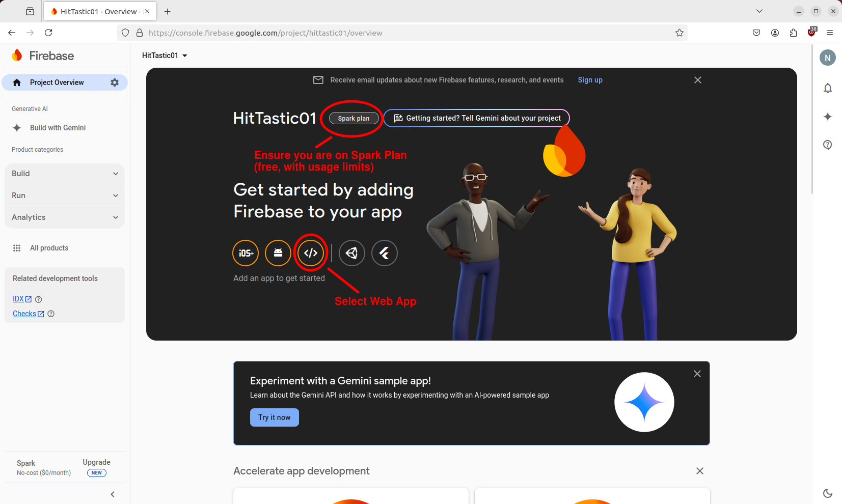This screenshot has width=842, height=504.
Task: Add a Flutter app
Action: point(384,253)
